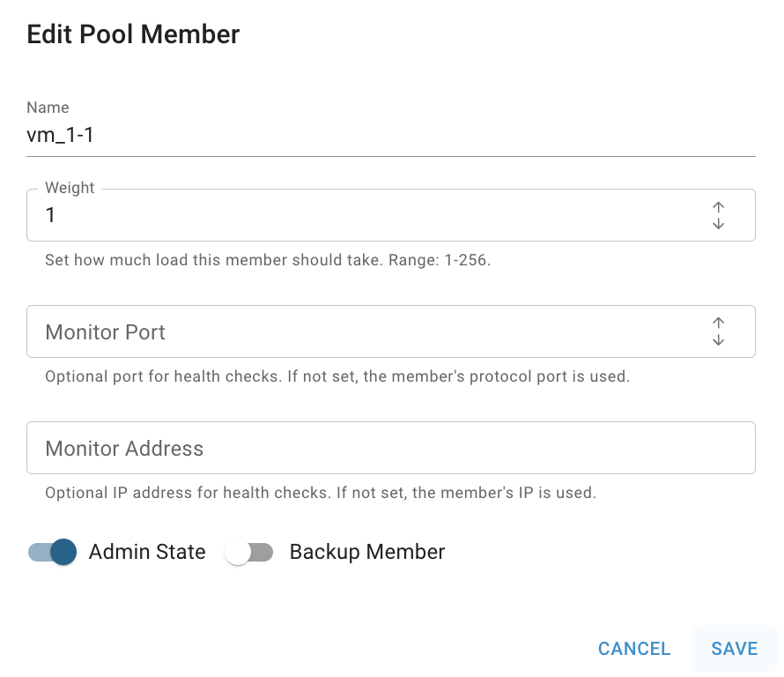The width and height of the screenshot is (784, 677).
Task: Click the Edit Pool Member dialog title
Action: tap(133, 34)
